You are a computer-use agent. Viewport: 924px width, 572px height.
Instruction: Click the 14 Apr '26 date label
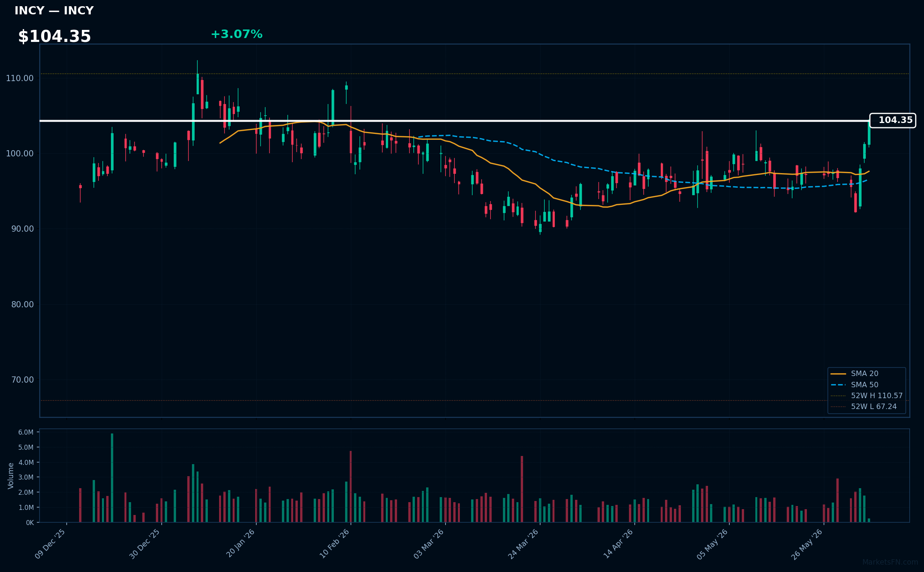point(618,544)
